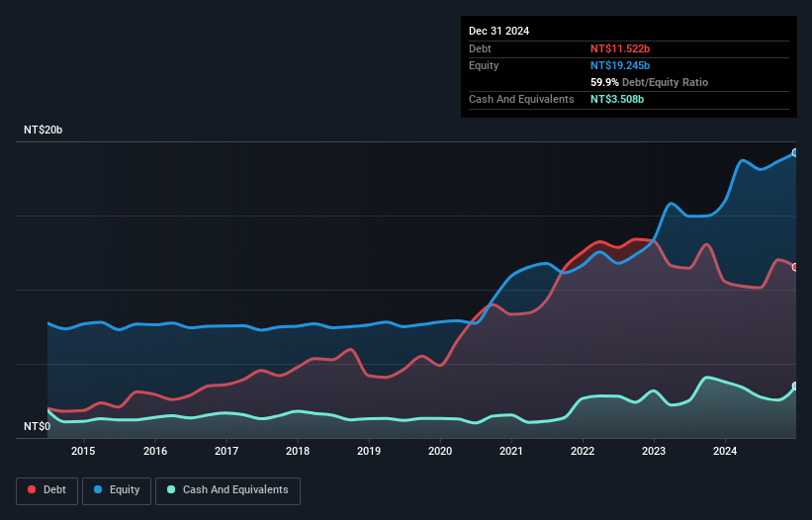The width and height of the screenshot is (812, 520).
Task: Click the 2018 x-axis label
Action: [x=298, y=451]
